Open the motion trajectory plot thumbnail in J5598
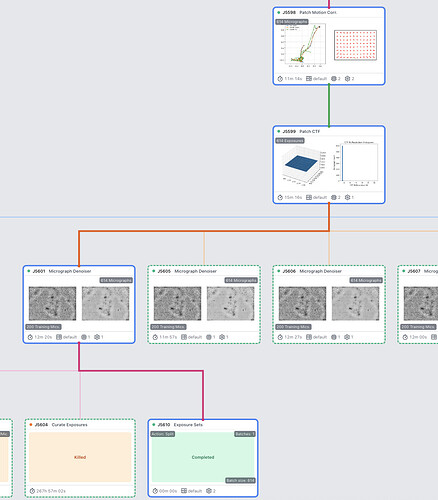The height and width of the screenshot is (500, 438). 303,45
